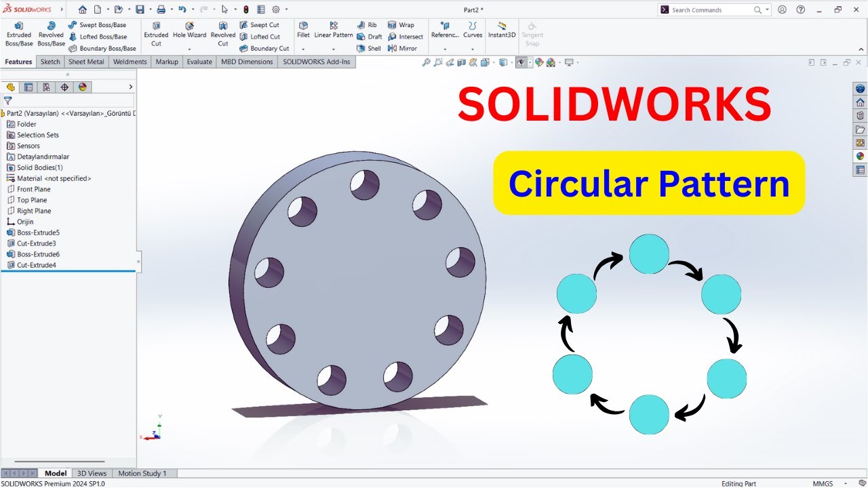Image resolution: width=868 pixels, height=488 pixels.
Task: Open the Help question mark icon
Action: [x=801, y=9]
